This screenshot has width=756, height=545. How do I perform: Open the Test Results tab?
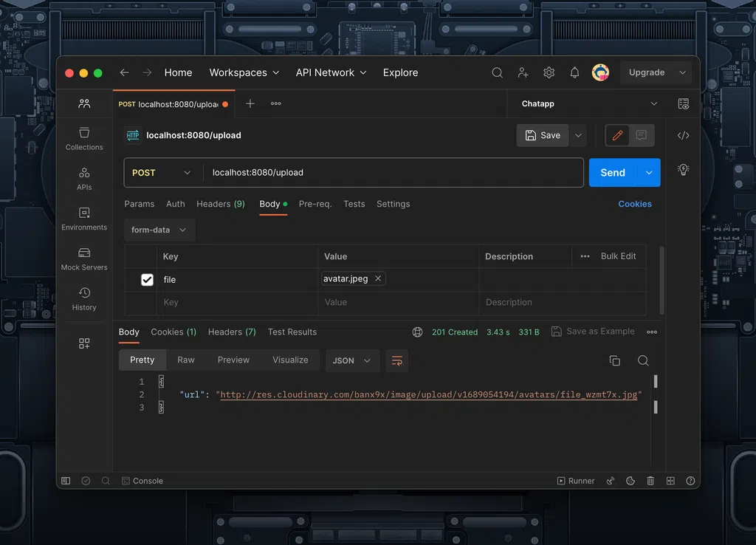point(292,332)
